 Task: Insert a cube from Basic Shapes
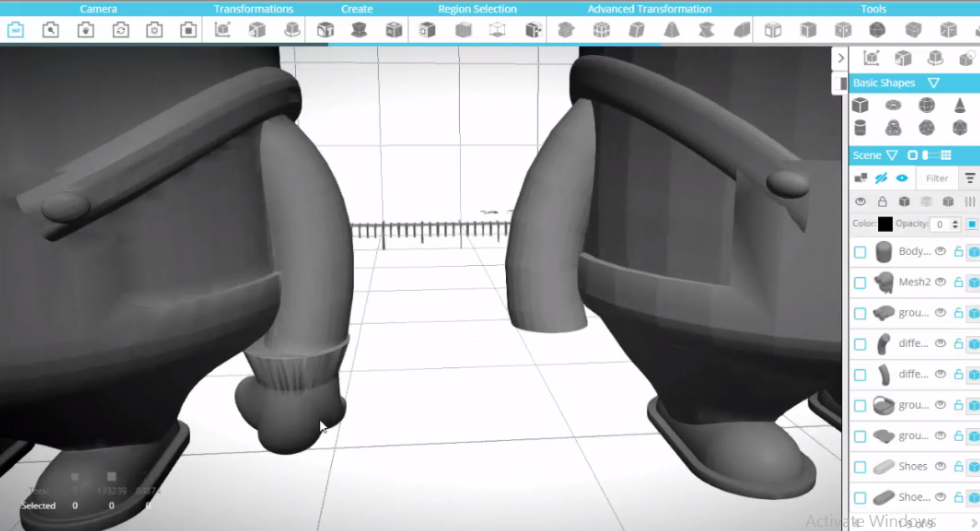[x=860, y=105]
